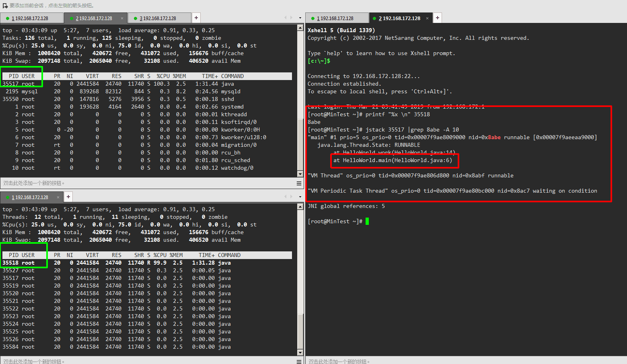Click PID 35517 in top-left process list

10,84
